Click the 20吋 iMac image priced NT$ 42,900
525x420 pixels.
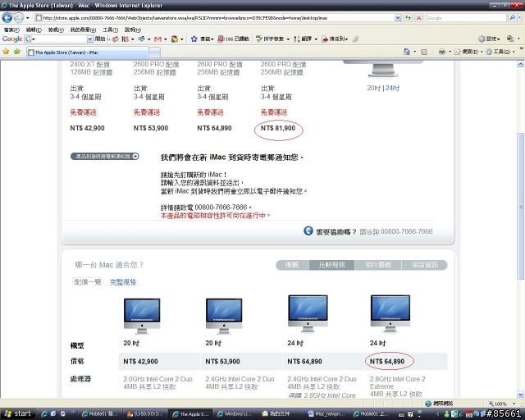pyautogui.click(x=142, y=316)
